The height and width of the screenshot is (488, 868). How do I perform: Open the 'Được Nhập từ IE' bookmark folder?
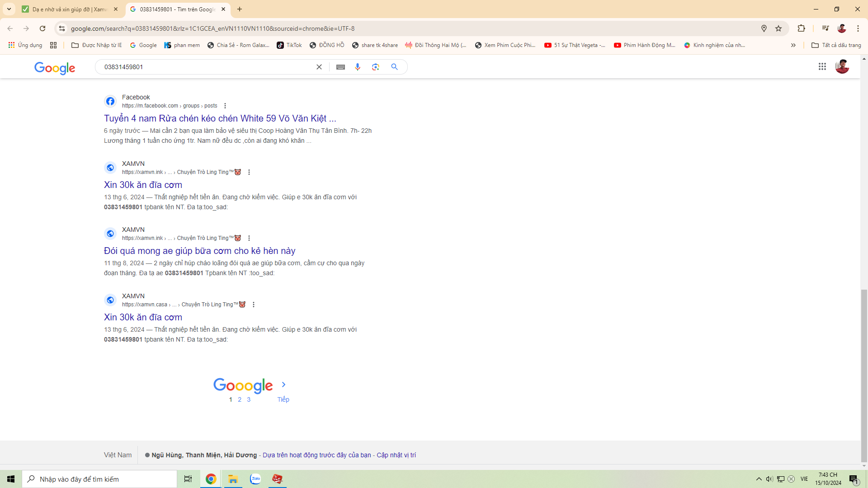tap(97, 45)
